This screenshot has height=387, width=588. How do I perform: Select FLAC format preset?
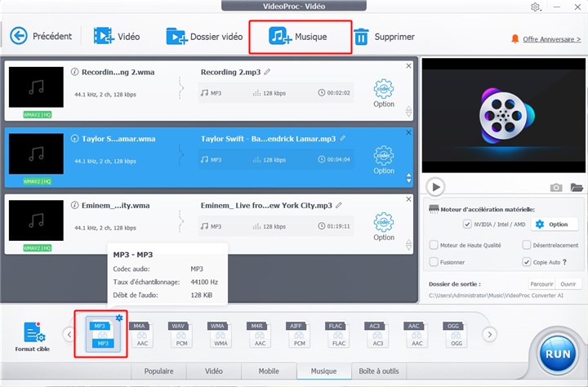(x=338, y=334)
